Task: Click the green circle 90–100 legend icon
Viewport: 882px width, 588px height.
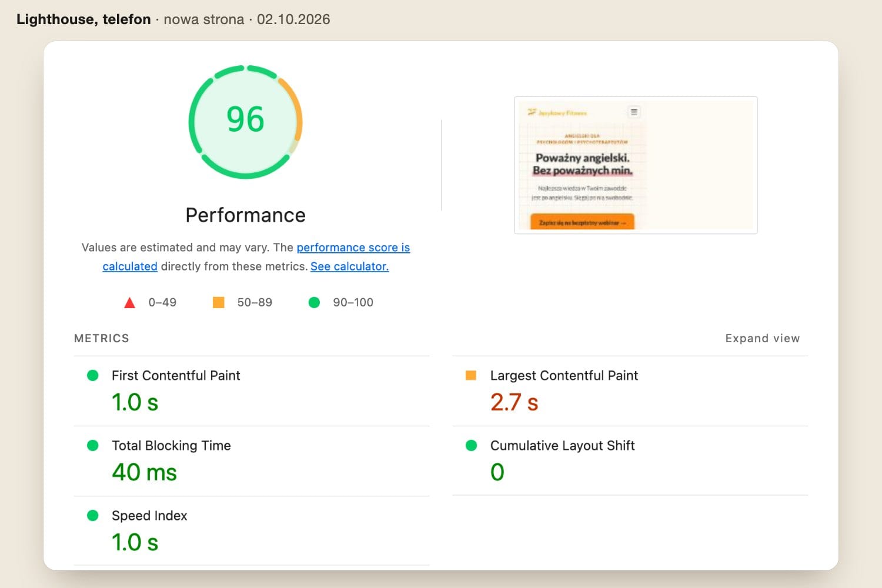Action: pos(314,302)
